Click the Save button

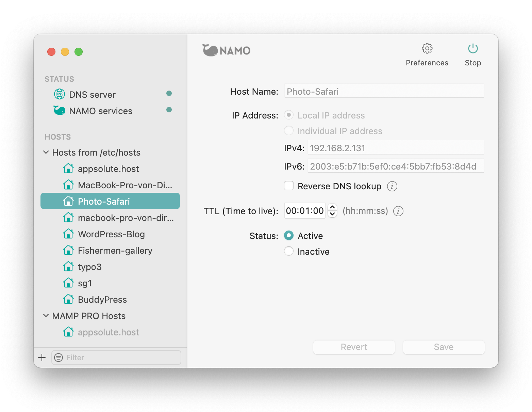coord(444,347)
